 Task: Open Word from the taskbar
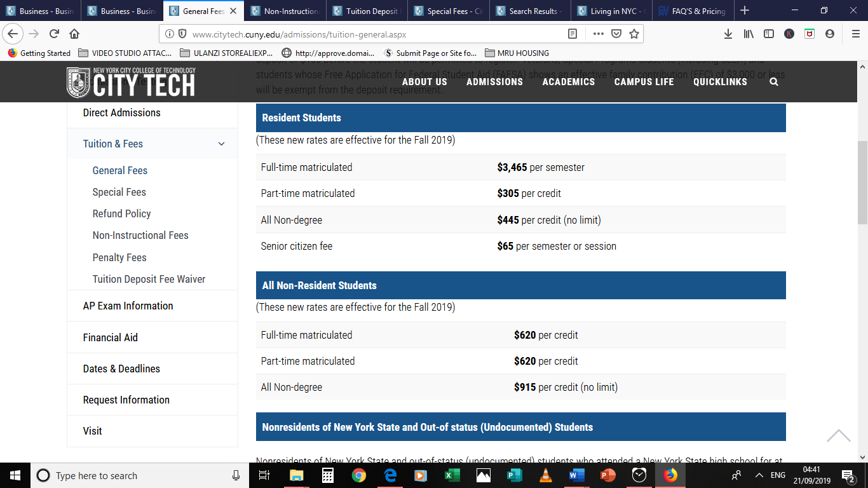point(576,475)
